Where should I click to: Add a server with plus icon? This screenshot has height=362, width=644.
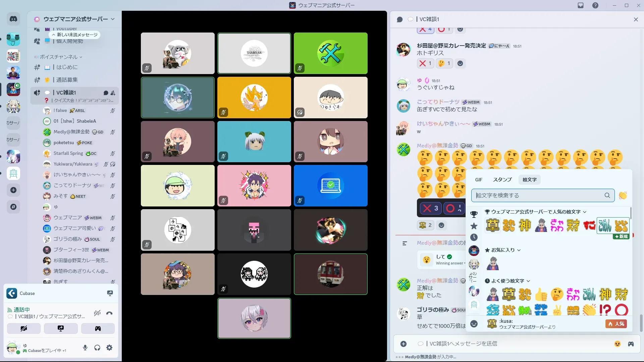tap(13, 190)
